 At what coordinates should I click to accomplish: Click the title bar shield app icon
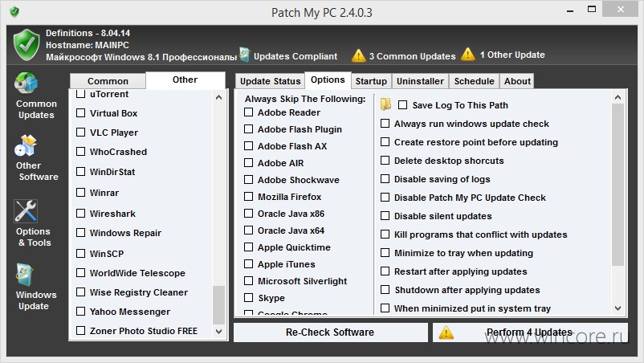14,12
